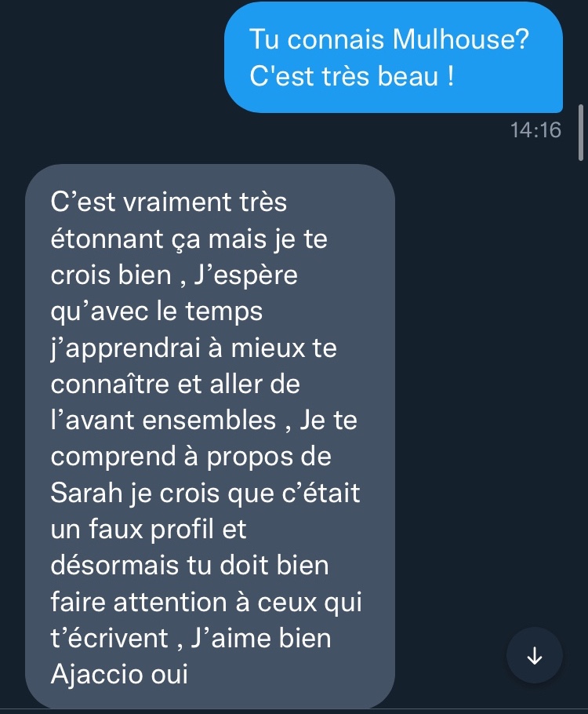Select the gray received message bubble
This screenshot has height=714, width=588.
[210, 437]
